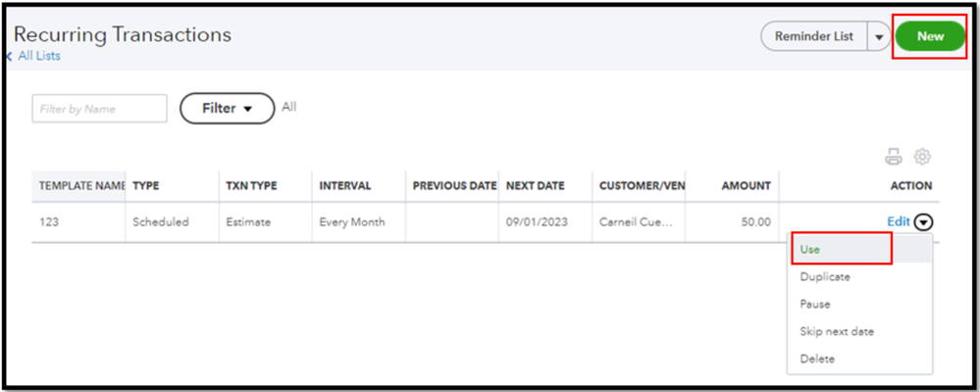This screenshot has height=392, width=980.
Task: Sort by the Template Name column header
Action: [81, 185]
